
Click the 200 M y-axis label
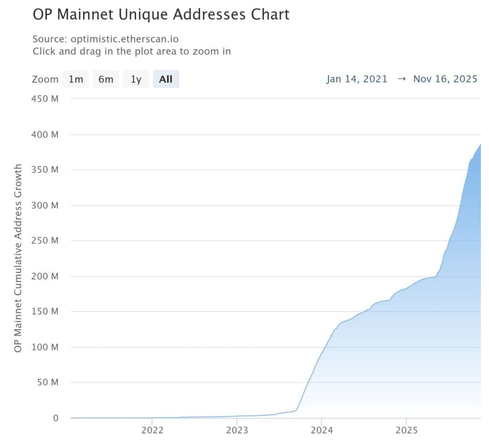[45, 276]
